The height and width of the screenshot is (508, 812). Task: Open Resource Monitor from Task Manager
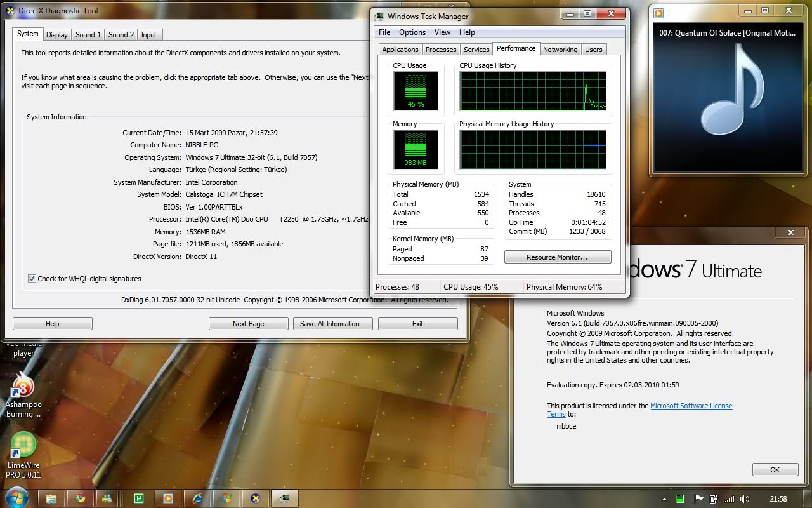click(x=558, y=257)
